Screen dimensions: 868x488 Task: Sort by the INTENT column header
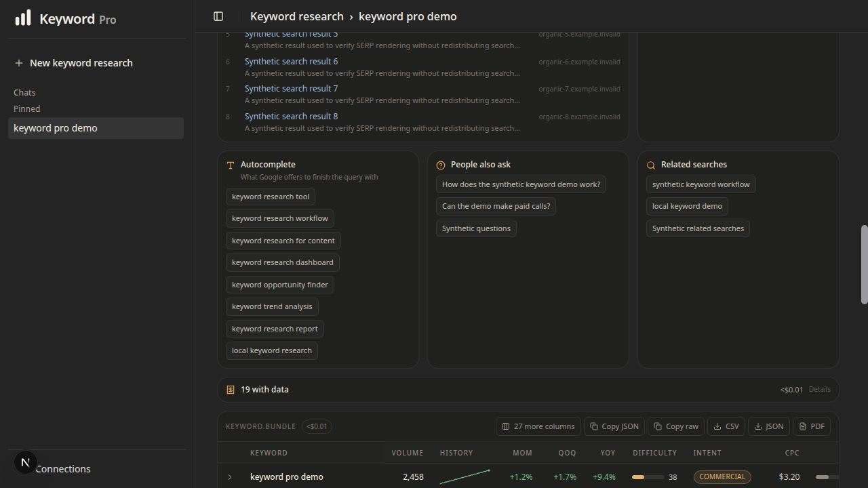[x=707, y=453]
